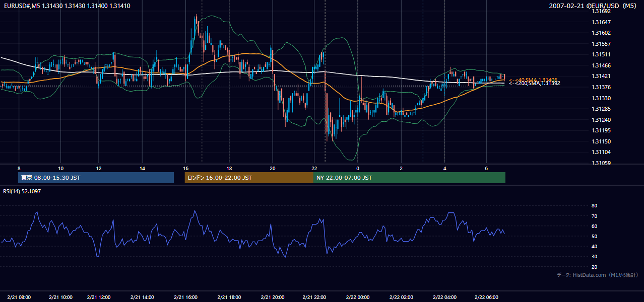The image size is (644, 302).
Task: Click hour label 14 below the price chart
Action: [x=142, y=168]
